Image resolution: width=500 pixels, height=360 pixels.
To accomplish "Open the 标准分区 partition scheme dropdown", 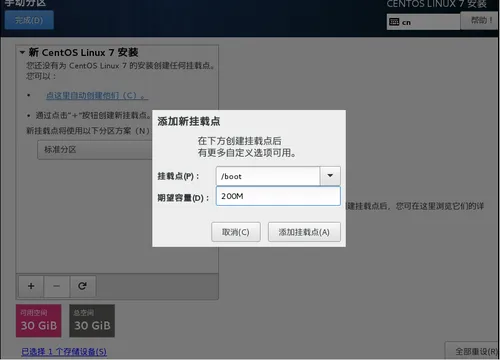I will [95, 150].
